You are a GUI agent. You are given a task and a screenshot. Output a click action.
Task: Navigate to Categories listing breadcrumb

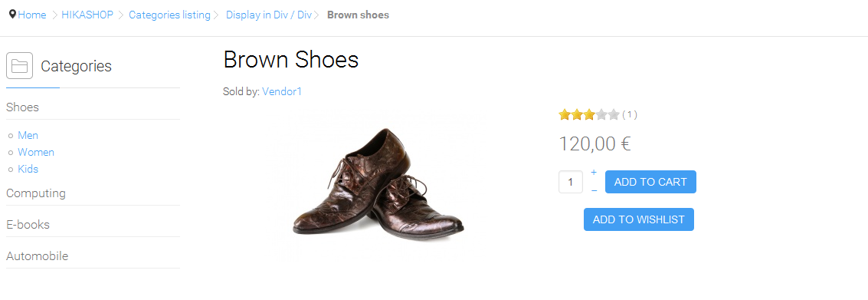[x=170, y=15]
